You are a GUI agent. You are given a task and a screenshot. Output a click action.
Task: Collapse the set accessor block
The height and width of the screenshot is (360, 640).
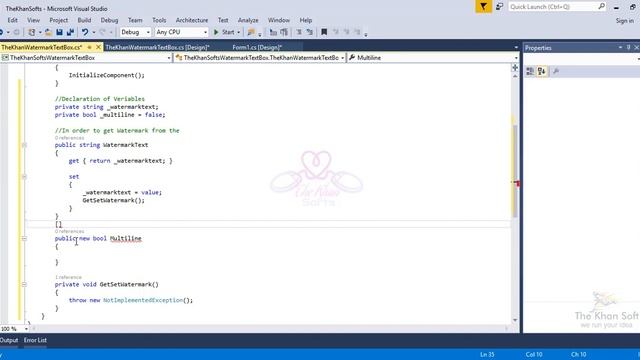[x=24, y=177]
